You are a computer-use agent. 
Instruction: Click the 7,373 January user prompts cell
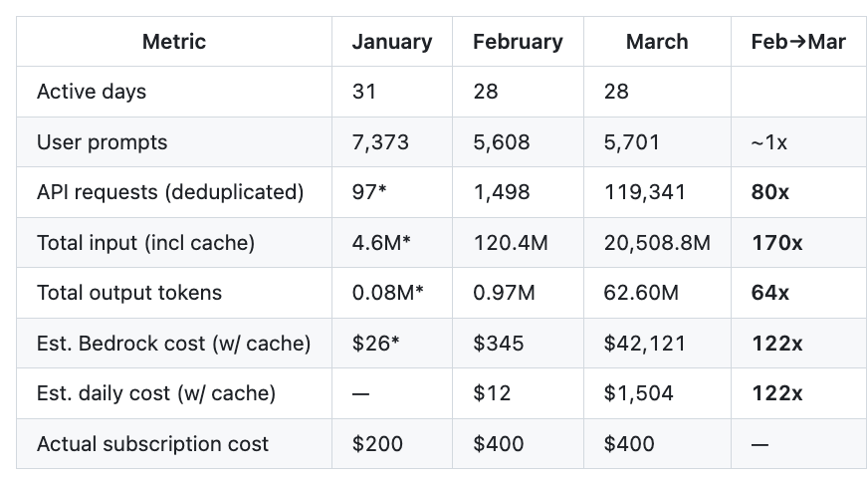coord(378,142)
